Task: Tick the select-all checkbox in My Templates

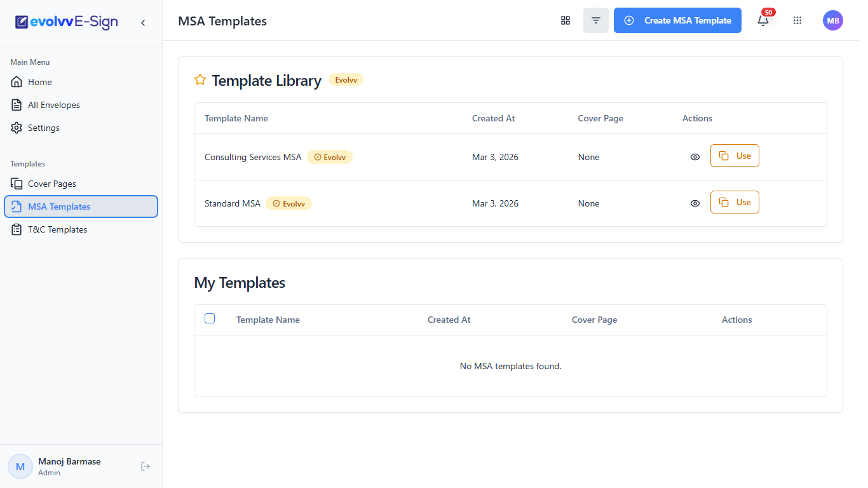Action: [210, 318]
